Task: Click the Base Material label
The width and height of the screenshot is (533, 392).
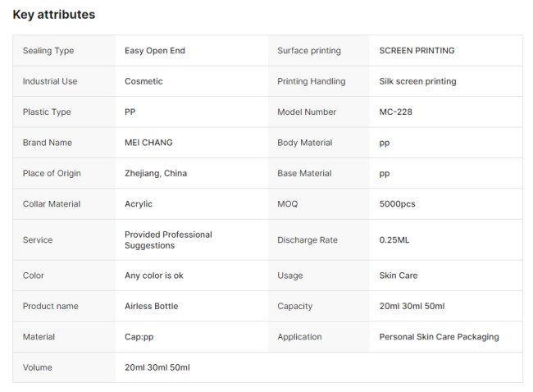Action: tap(304, 174)
